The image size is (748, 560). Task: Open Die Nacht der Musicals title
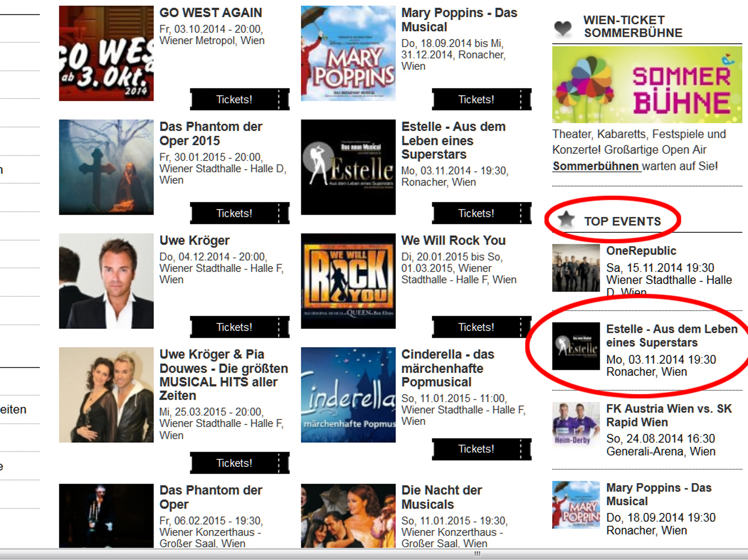coord(442,497)
